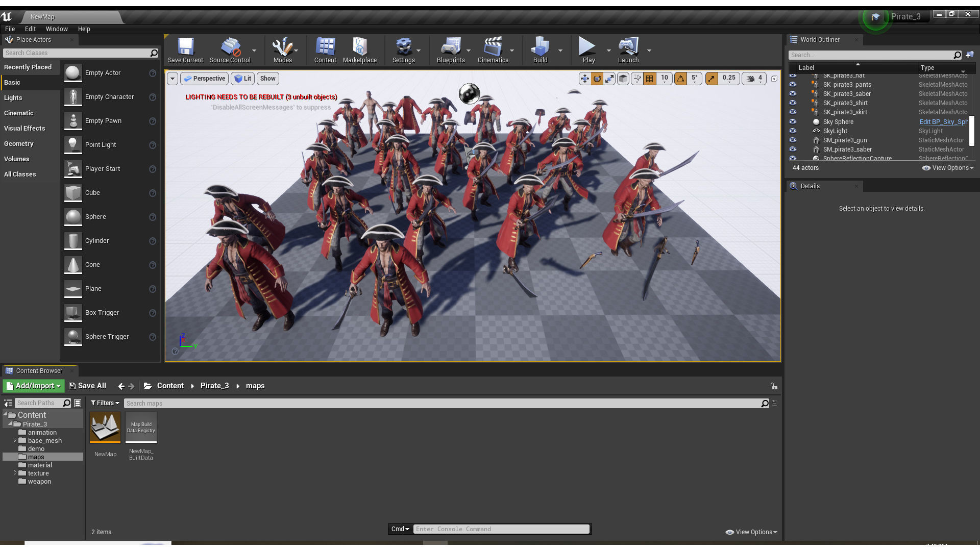
Task: Hide the Sky Sphere actor visibility
Action: 793,121
